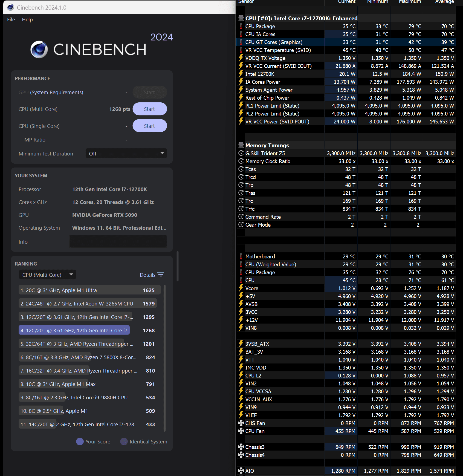This screenshot has height=476, width=463.
Task: Click the Info text field
Action: pyautogui.click(x=118, y=241)
